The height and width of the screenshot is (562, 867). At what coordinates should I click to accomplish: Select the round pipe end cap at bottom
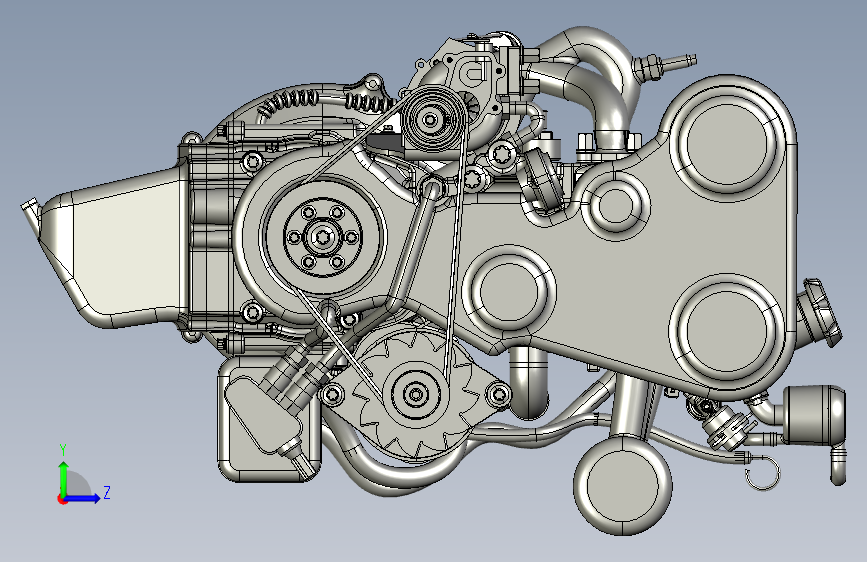pyautogui.click(x=623, y=485)
